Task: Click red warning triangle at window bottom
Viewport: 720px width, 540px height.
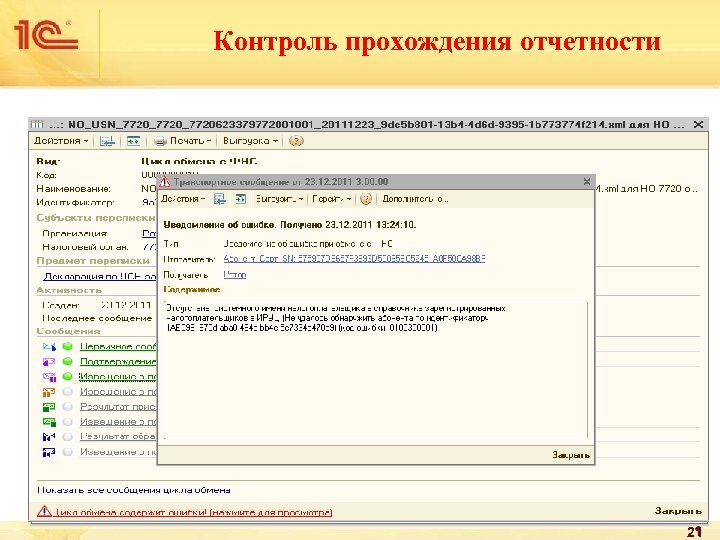Action: (x=44, y=511)
